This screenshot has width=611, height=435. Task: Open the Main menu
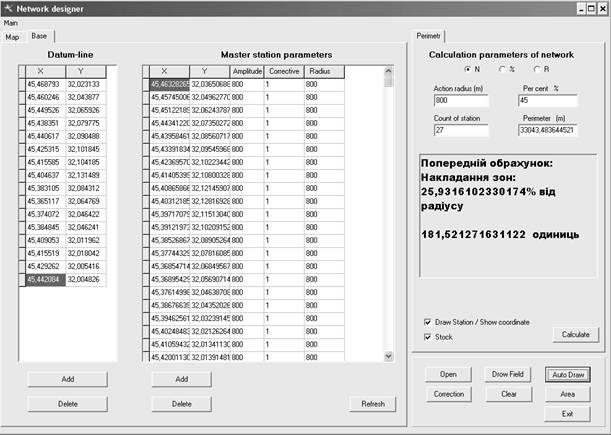tap(11, 22)
